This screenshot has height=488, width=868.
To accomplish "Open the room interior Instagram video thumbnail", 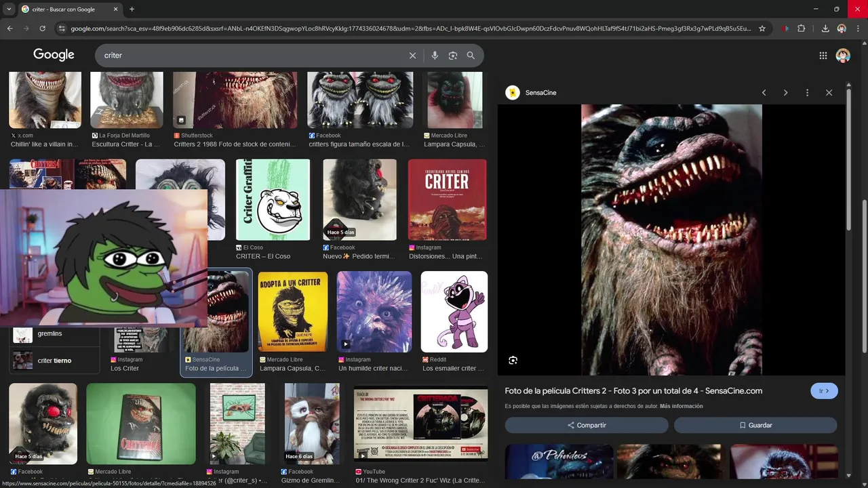I will click(x=237, y=424).
